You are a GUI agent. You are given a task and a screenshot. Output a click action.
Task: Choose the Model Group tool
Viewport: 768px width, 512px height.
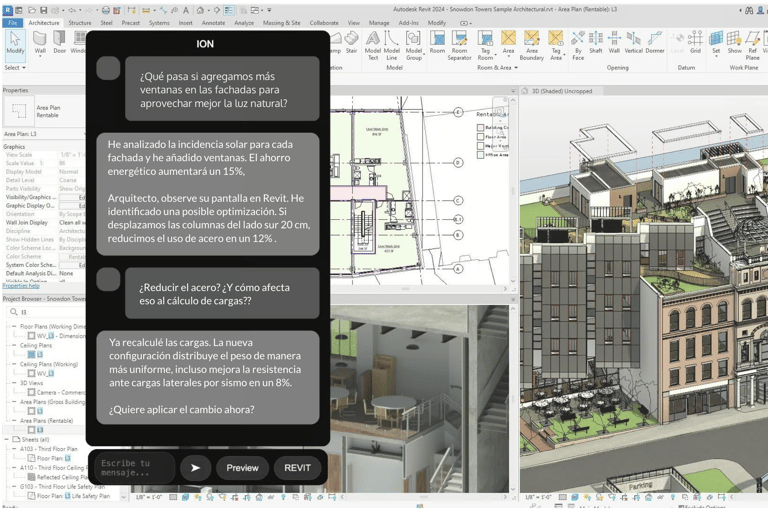(x=413, y=45)
